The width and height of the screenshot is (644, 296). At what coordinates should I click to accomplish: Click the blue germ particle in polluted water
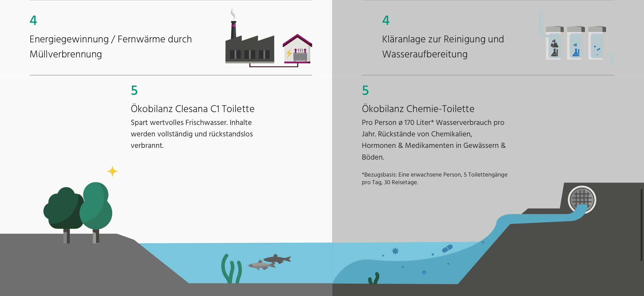395,251
